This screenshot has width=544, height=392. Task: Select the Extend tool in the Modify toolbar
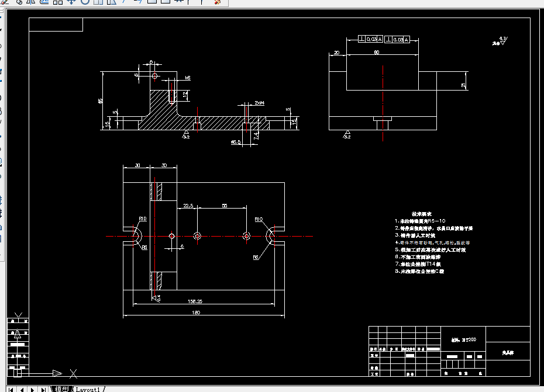tap(137, 2)
